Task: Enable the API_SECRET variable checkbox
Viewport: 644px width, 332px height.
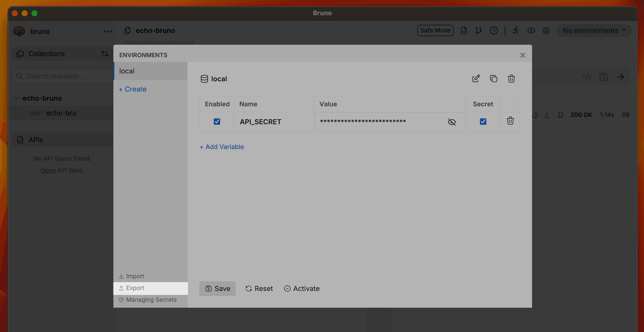Action: click(x=217, y=122)
